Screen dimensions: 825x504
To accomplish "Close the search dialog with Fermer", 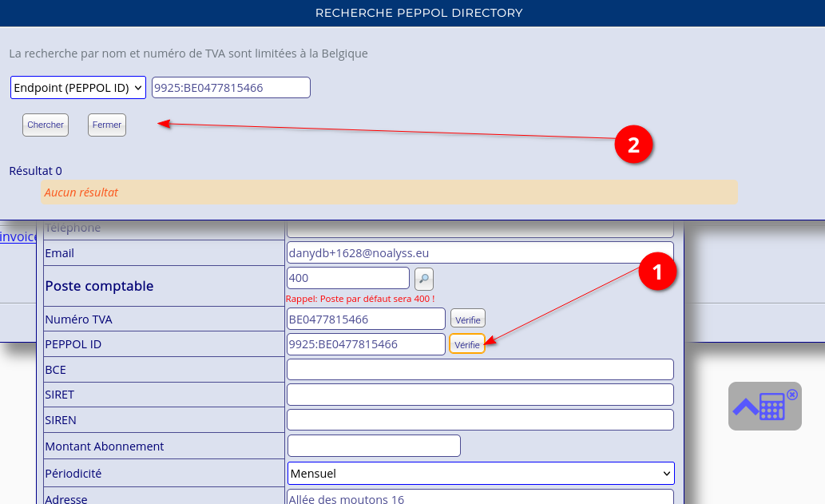I will pyautogui.click(x=107, y=125).
